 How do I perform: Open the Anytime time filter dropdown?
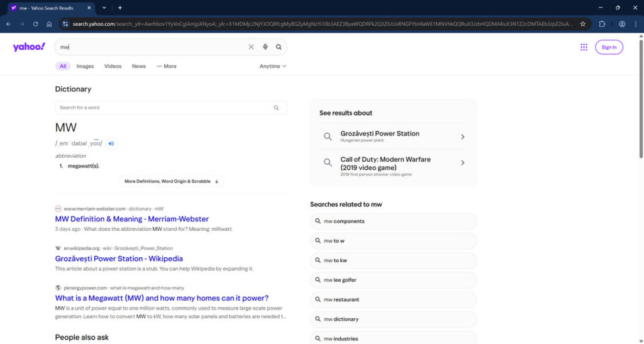click(x=273, y=66)
